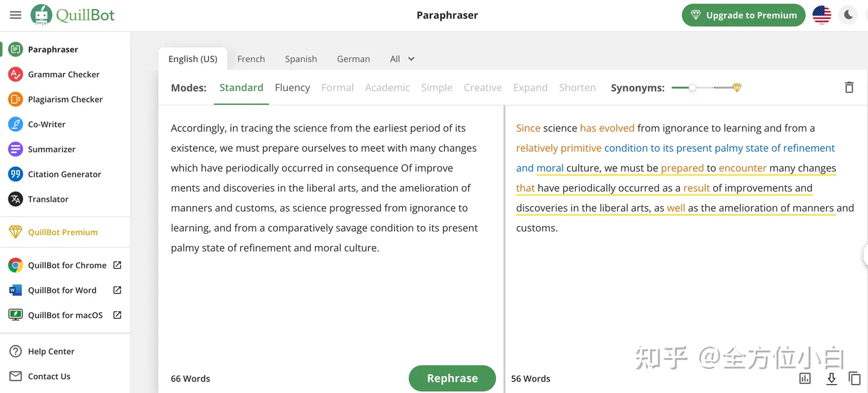The image size is (868, 393).
Task: Adjust the Synonyms slider handle
Action: point(693,88)
